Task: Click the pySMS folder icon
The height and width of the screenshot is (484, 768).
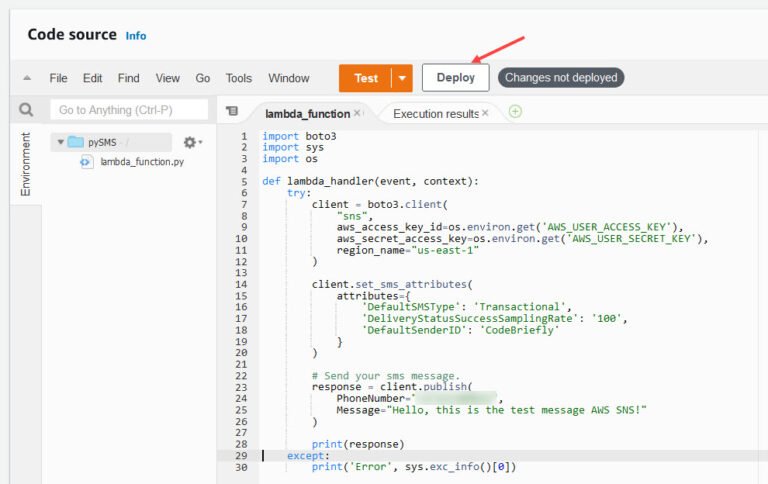Action: click(76, 143)
